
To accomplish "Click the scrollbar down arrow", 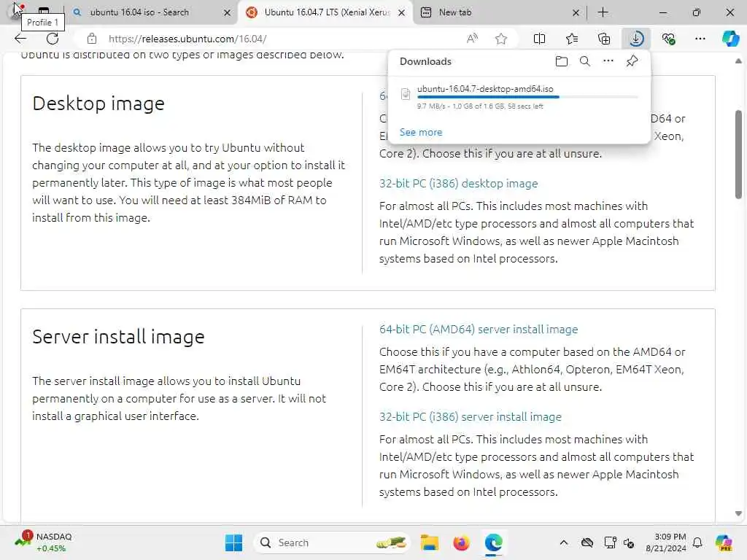I will point(738,513).
